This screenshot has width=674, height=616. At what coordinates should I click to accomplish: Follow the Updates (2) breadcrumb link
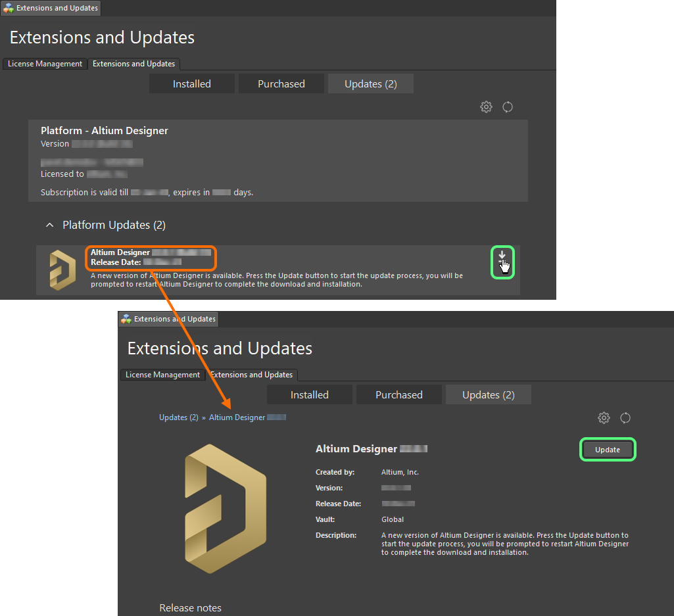tap(178, 417)
